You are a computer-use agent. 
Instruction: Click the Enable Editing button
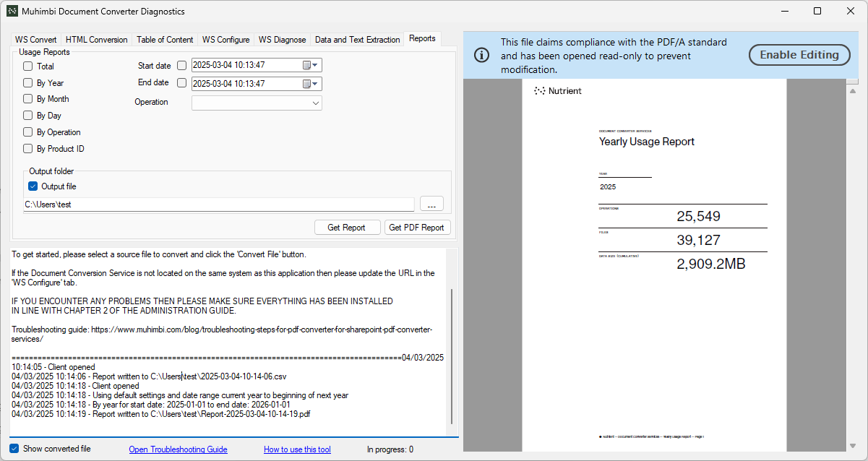coord(799,54)
